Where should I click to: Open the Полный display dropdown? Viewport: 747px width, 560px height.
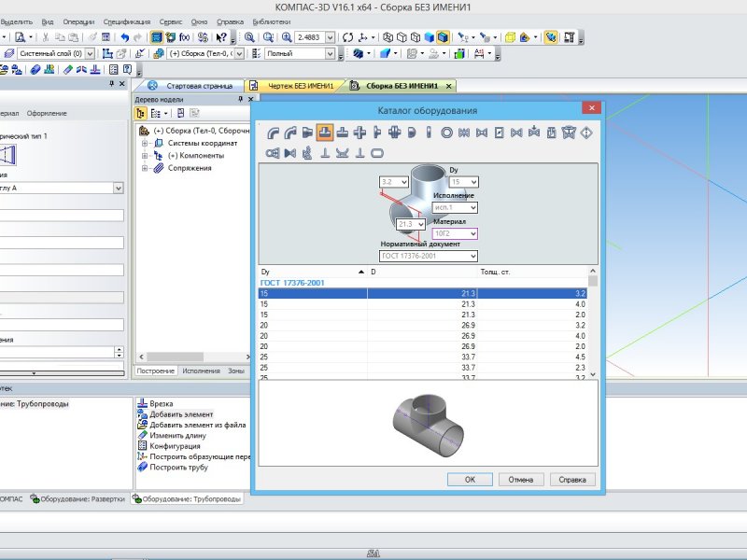tap(331, 54)
